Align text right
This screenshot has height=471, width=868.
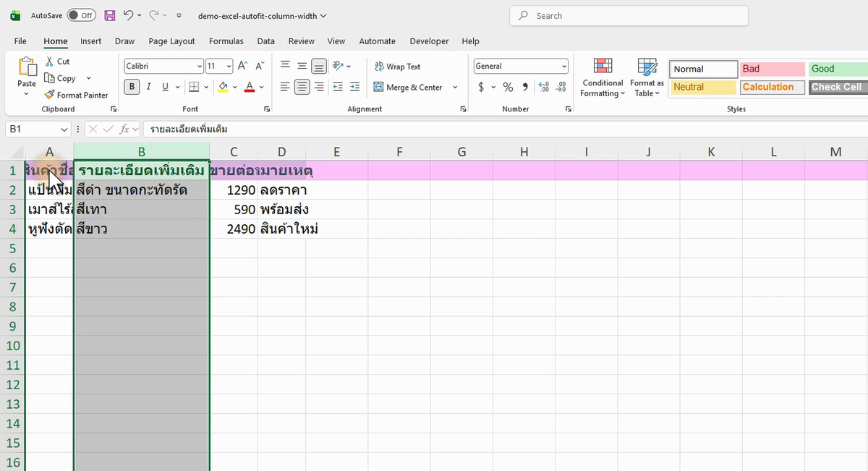click(319, 87)
